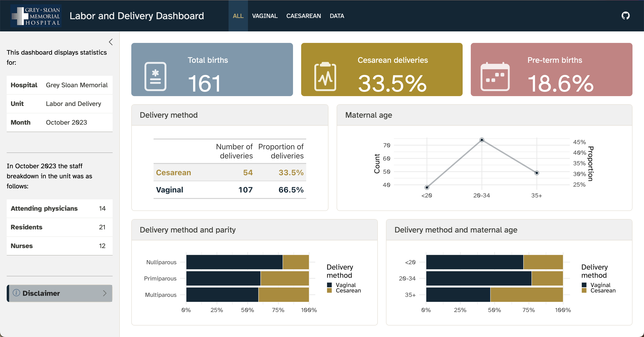Open the GitHub repository icon
644x337 pixels.
tap(626, 16)
